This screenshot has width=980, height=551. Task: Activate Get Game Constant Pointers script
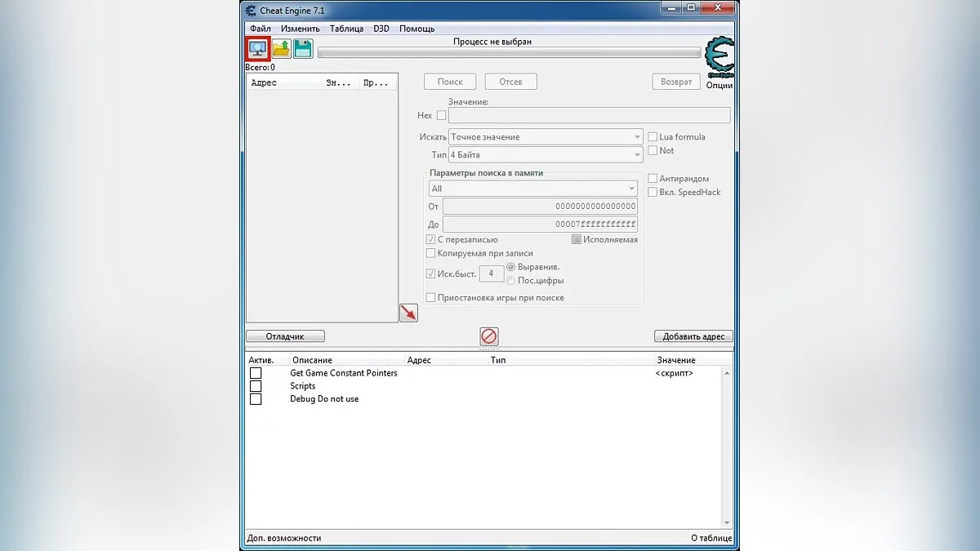click(256, 373)
